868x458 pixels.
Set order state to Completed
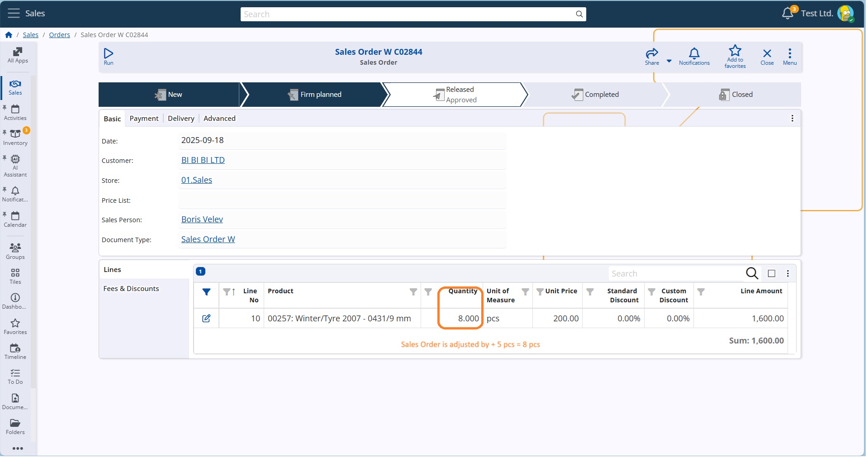596,95
